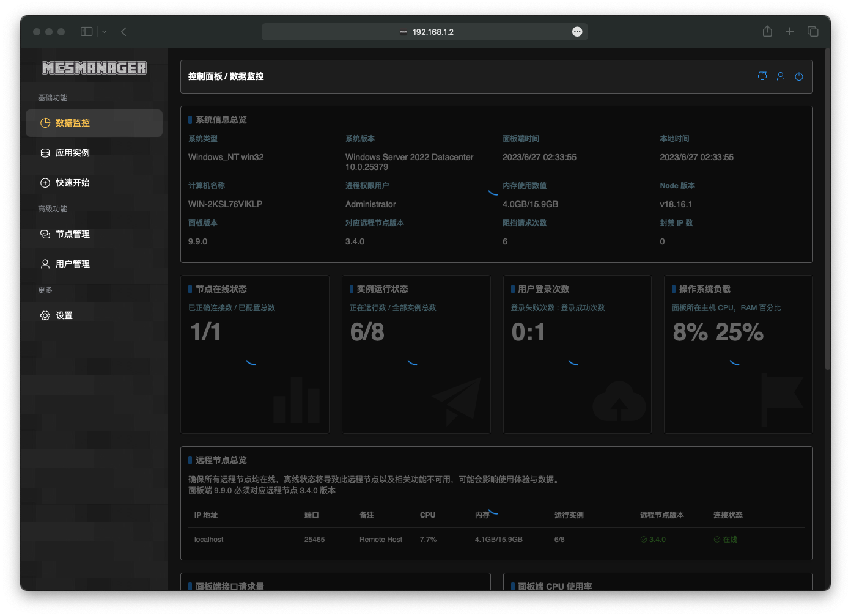Click the browser Share icon

pyautogui.click(x=767, y=31)
